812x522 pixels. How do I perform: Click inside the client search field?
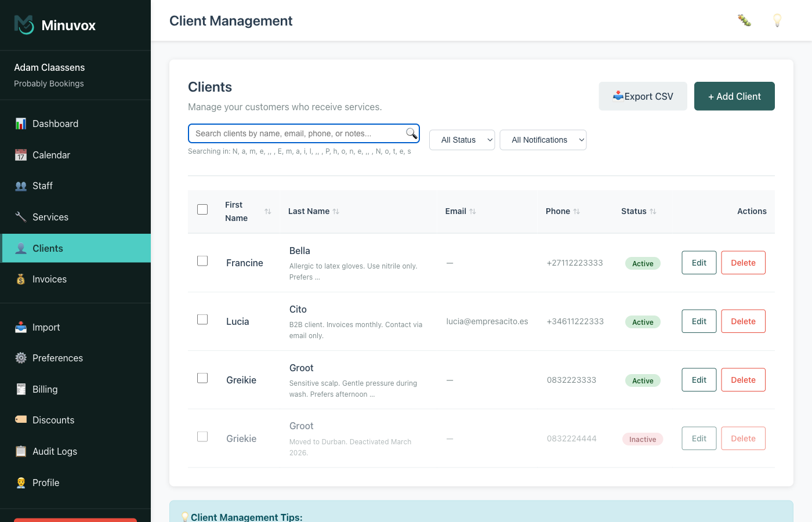coord(290,133)
